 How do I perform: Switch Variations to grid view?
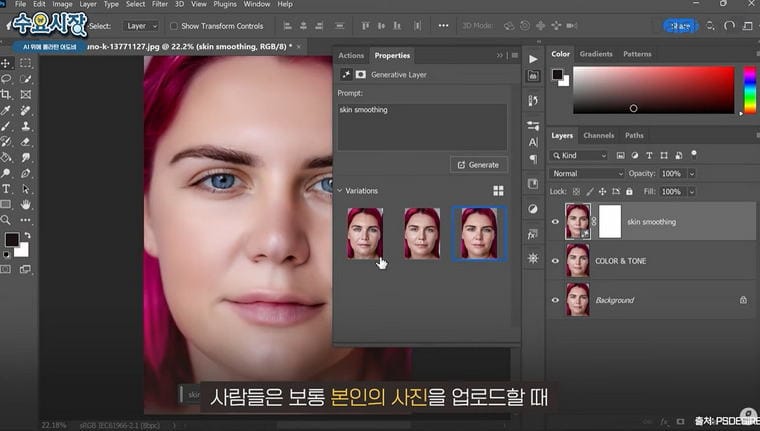click(x=498, y=191)
